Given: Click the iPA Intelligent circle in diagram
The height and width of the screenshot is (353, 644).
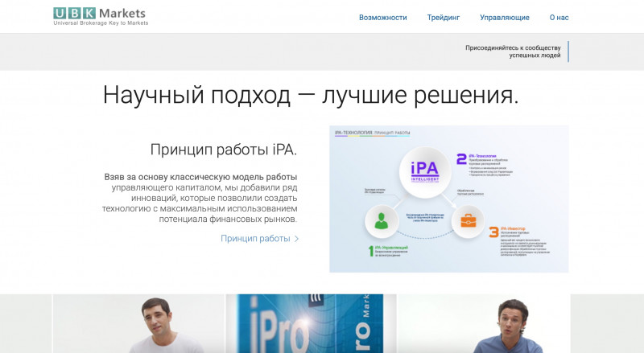Looking at the screenshot, I should click(425, 172).
